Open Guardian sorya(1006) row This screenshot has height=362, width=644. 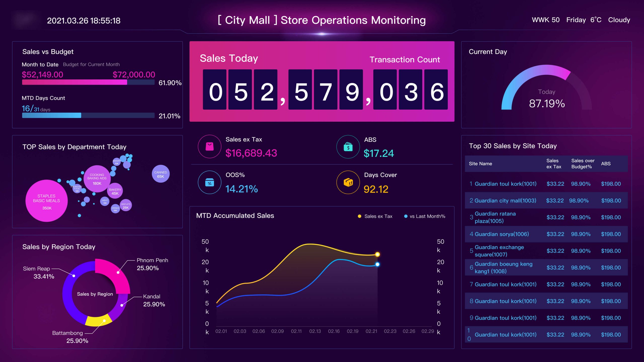[x=546, y=234]
